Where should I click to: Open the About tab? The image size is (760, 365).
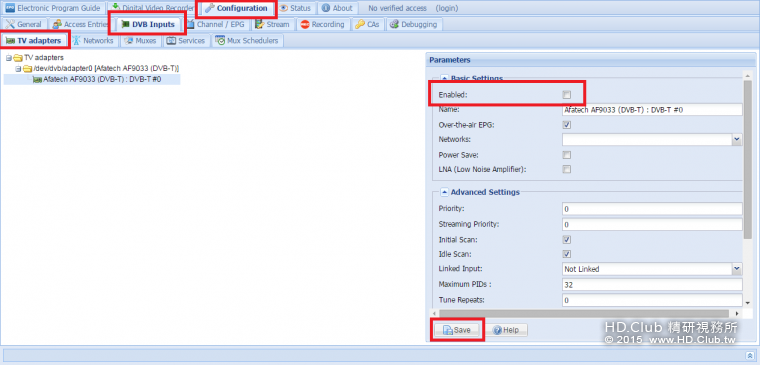click(x=337, y=8)
